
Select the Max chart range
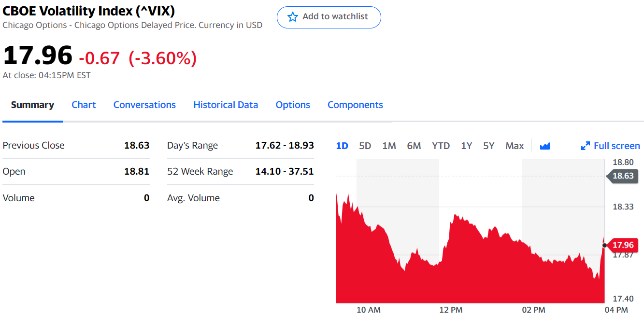coord(515,146)
